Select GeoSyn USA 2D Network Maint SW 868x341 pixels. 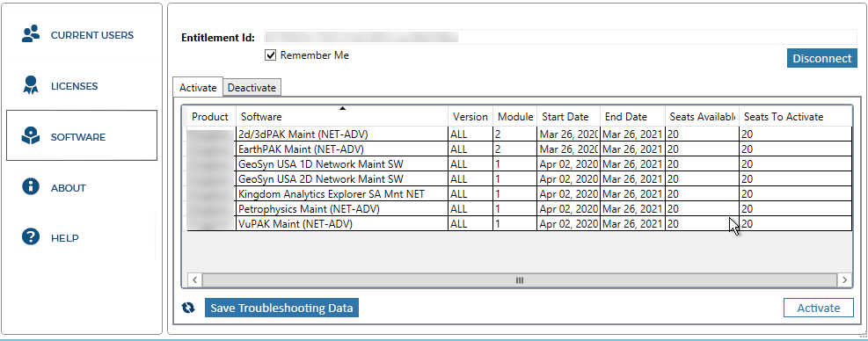tap(519, 178)
